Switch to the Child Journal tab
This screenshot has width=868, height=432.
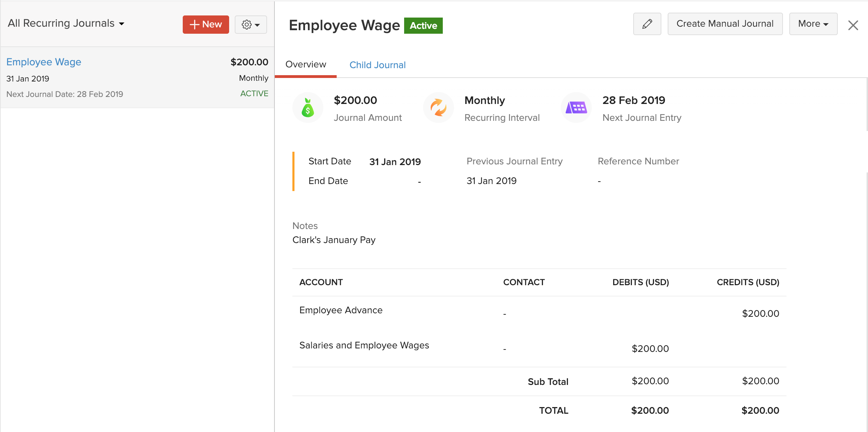point(377,65)
